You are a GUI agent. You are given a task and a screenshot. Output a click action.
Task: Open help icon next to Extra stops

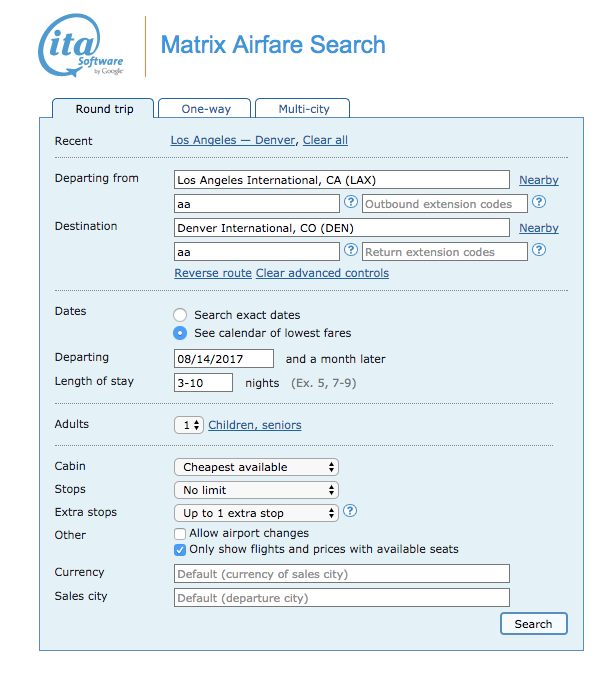[x=350, y=511]
